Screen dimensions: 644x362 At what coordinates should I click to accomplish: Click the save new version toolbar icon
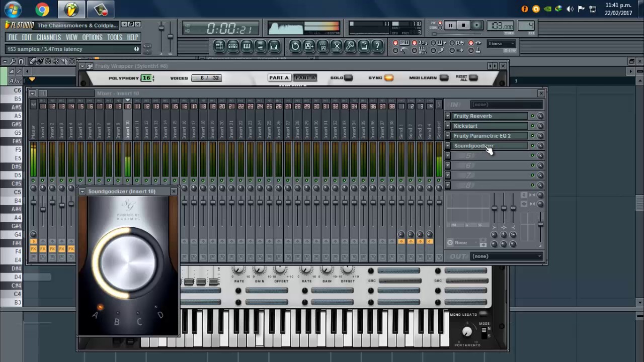pos(309,46)
